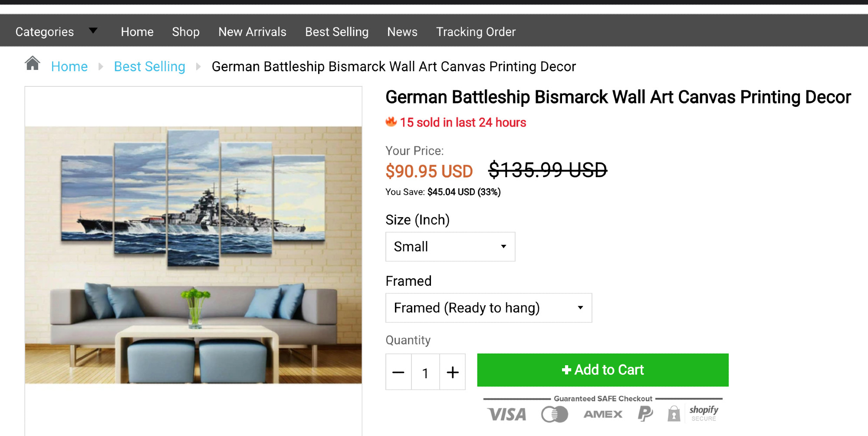This screenshot has height=436, width=868.
Task: Follow the Best Selling breadcrumb link
Action: (x=149, y=66)
